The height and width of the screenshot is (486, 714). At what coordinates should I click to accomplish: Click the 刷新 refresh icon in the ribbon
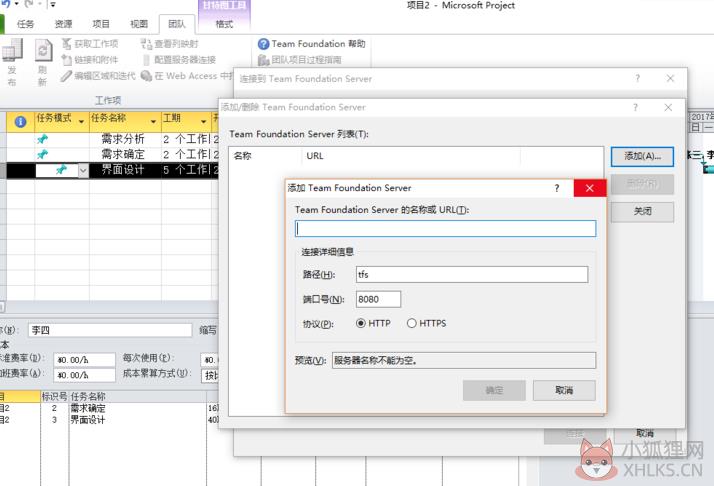coord(43,51)
